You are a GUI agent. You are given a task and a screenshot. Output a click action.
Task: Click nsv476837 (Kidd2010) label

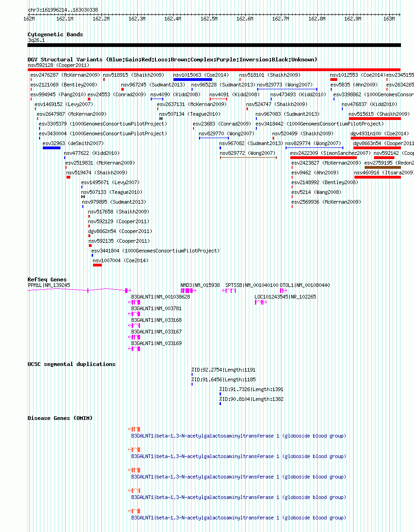[369, 105]
